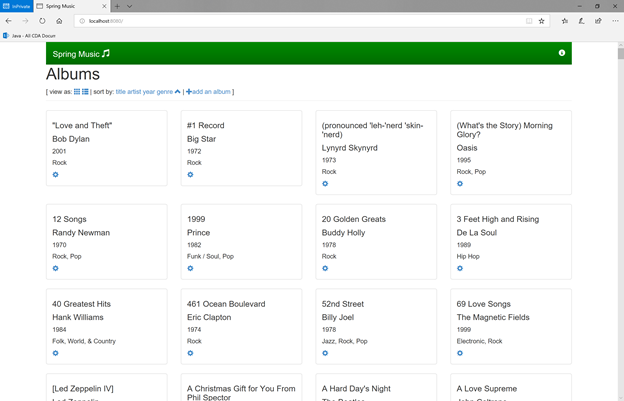The height and width of the screenshot is (401, 624).
Task: Open browser settings ellipsis menu
Action: pyautogui.click(x=614, y=21)
